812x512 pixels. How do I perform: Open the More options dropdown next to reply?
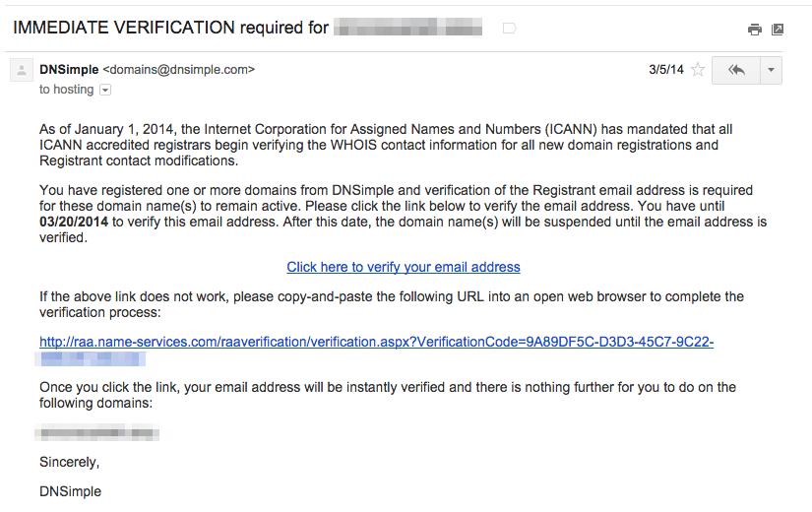pos(771,70)
